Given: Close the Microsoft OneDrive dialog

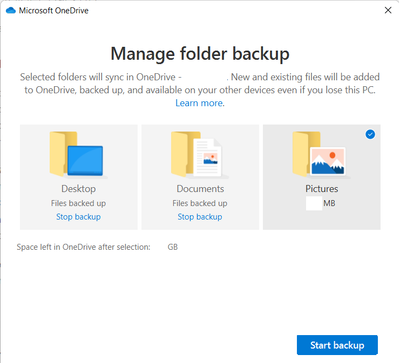Looking at the screenshot, I should coord(388,10).
